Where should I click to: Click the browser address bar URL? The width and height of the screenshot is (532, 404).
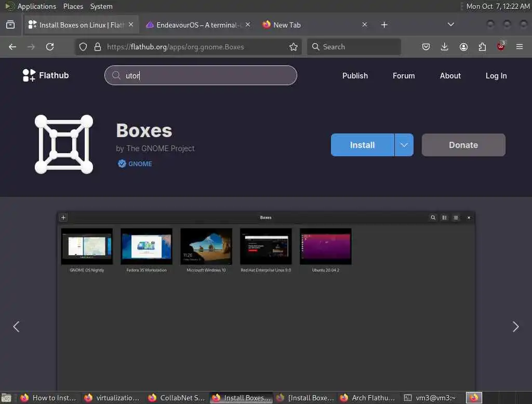(176, 47)
